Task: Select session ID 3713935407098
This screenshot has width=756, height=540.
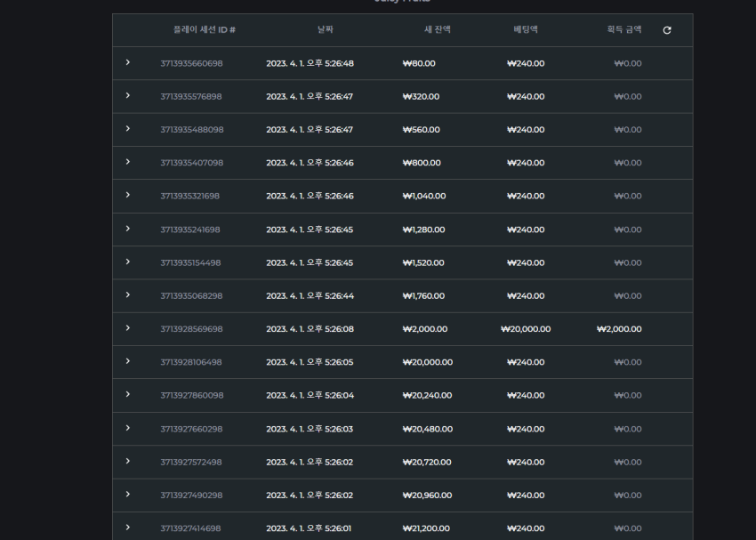Action: point(192,163)
